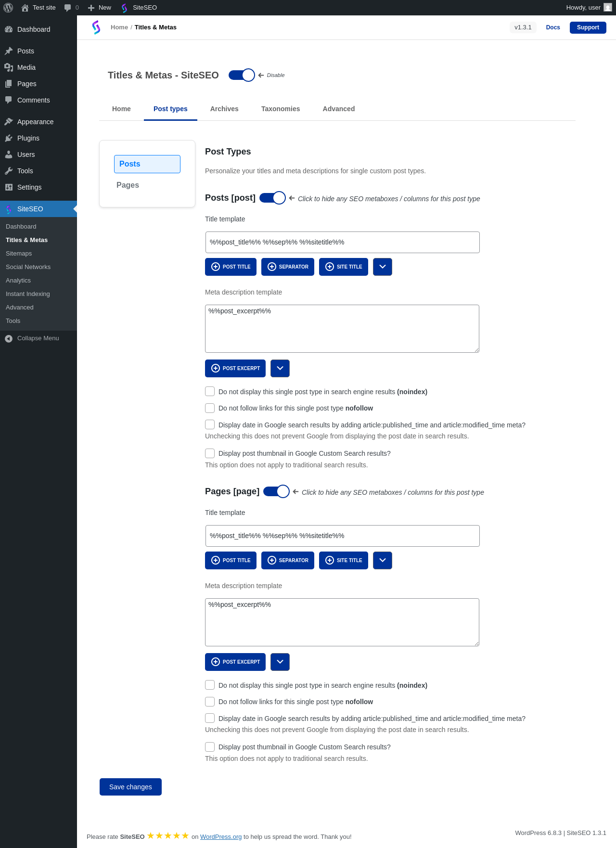Viewport: 616px width, 848px height.
Task: Toggle the Posts [post] metabox switch
Action: (x=272, y=198)
